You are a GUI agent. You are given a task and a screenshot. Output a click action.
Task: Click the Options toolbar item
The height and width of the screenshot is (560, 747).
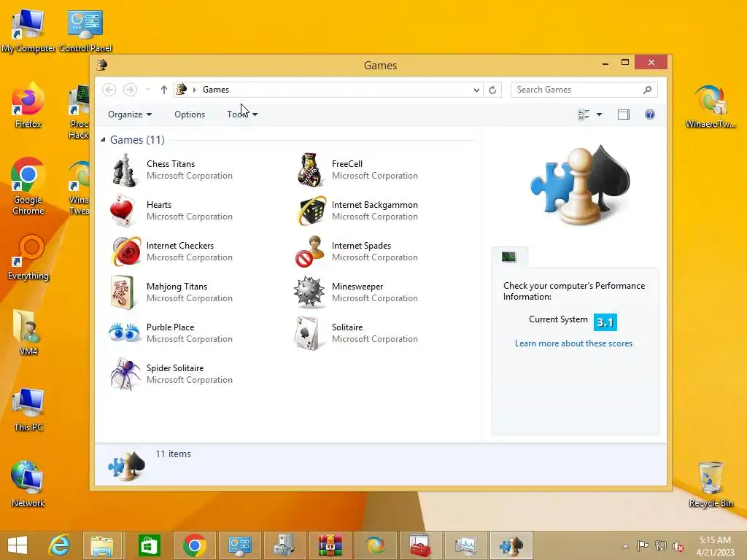click(190, 114)
